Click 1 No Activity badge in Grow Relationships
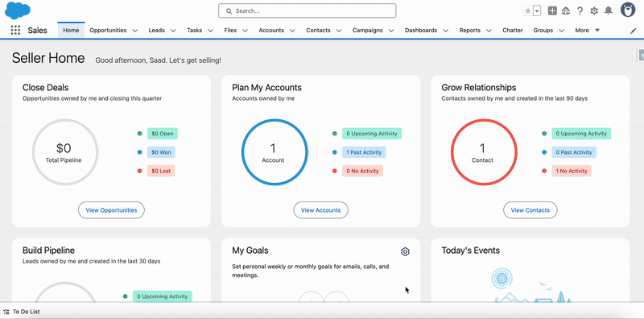 (572, 171)
